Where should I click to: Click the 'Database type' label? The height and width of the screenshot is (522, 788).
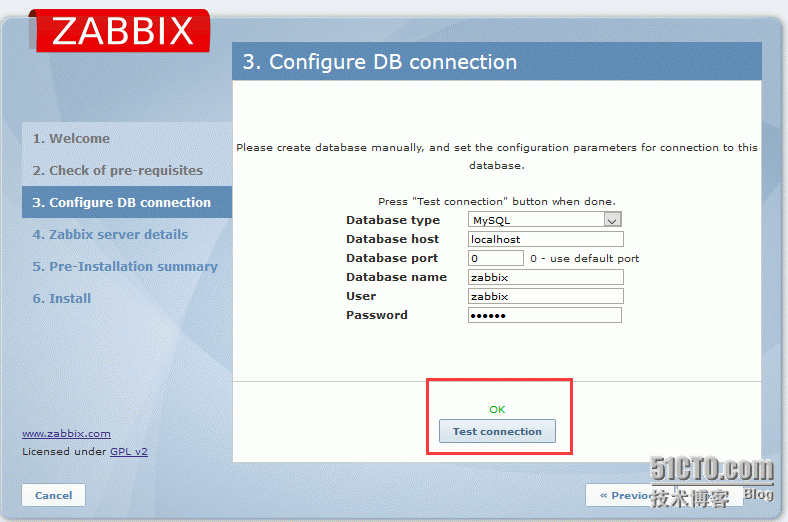(x=393, y=220)
